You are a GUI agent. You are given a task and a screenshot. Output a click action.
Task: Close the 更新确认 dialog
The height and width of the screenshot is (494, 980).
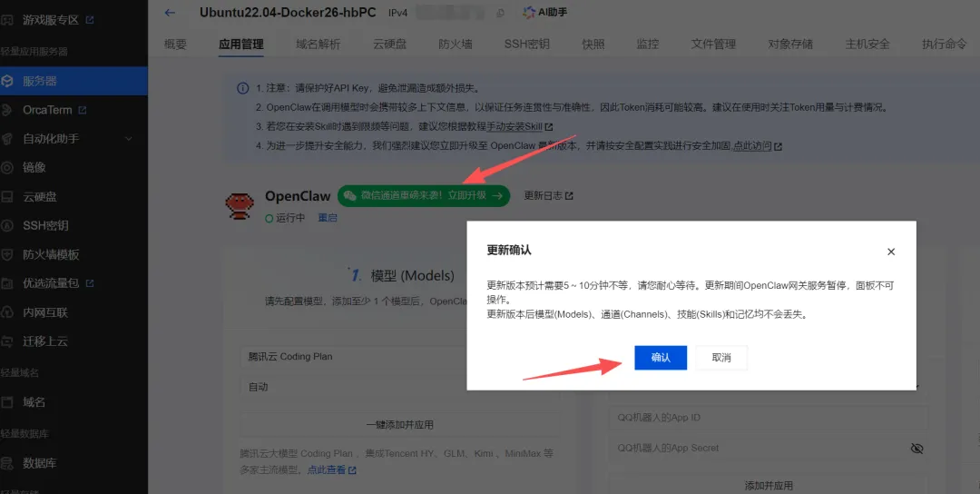pos(891,252)
